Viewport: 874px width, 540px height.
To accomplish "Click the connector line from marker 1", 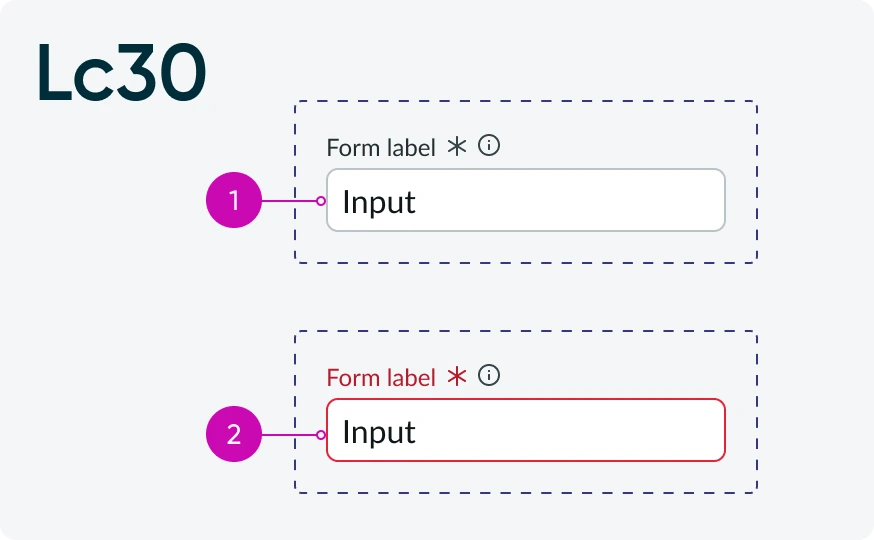I will (289, 201).
